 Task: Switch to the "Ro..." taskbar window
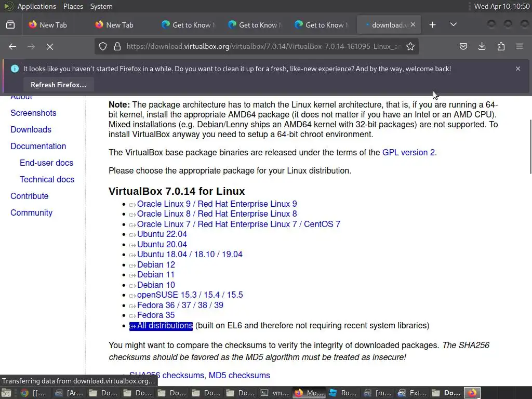tap(343, 393)
